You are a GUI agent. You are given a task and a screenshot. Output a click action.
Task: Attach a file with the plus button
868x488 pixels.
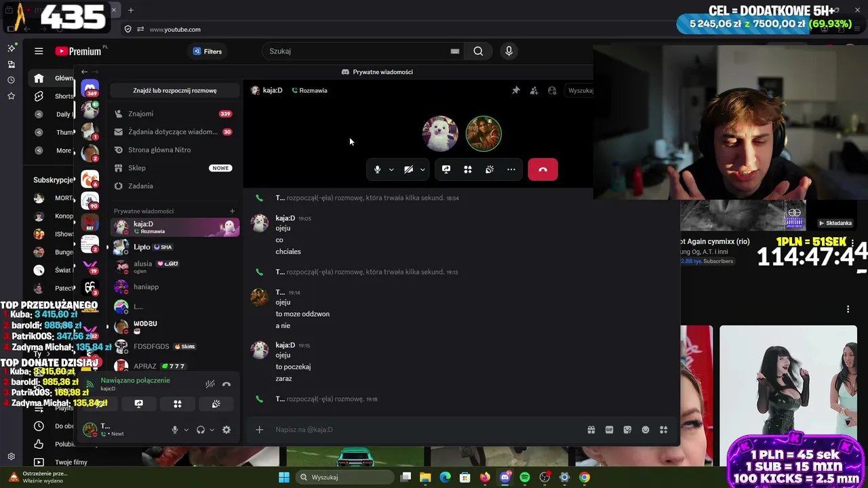tap(259, 430)
